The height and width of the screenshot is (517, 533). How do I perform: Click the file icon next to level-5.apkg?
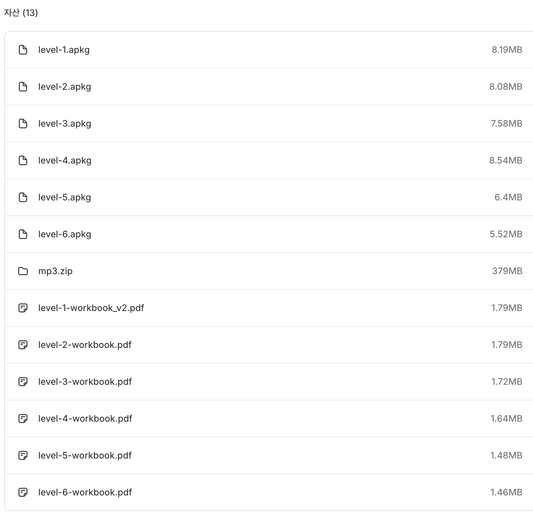click(23, 197)
